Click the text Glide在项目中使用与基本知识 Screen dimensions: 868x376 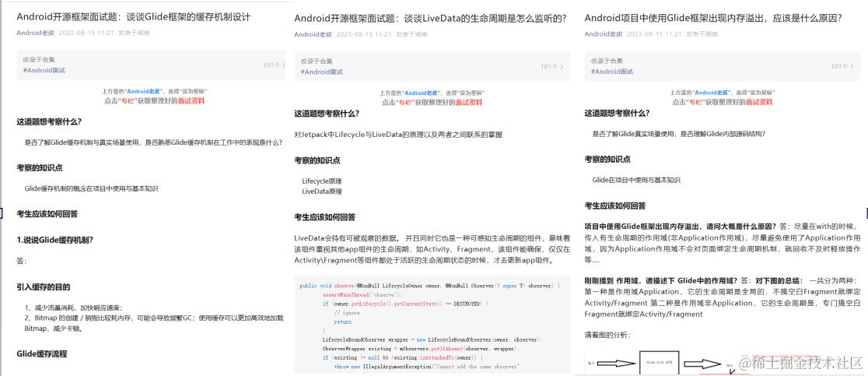coord(636,180)
